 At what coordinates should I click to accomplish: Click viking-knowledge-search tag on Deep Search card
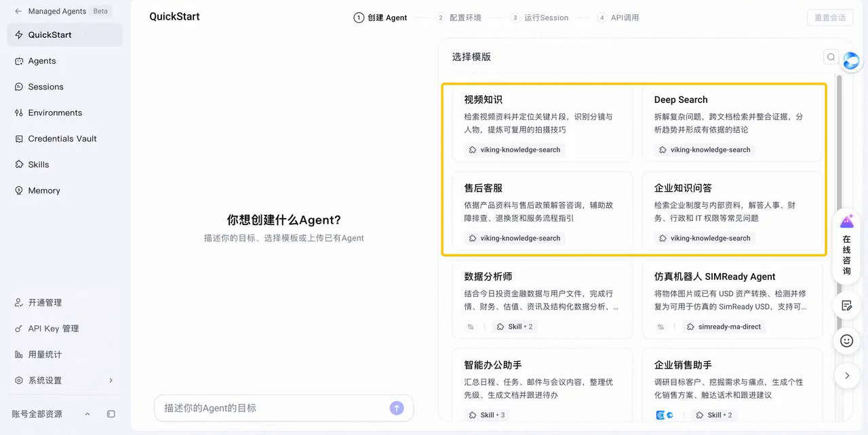pos(705,150)
